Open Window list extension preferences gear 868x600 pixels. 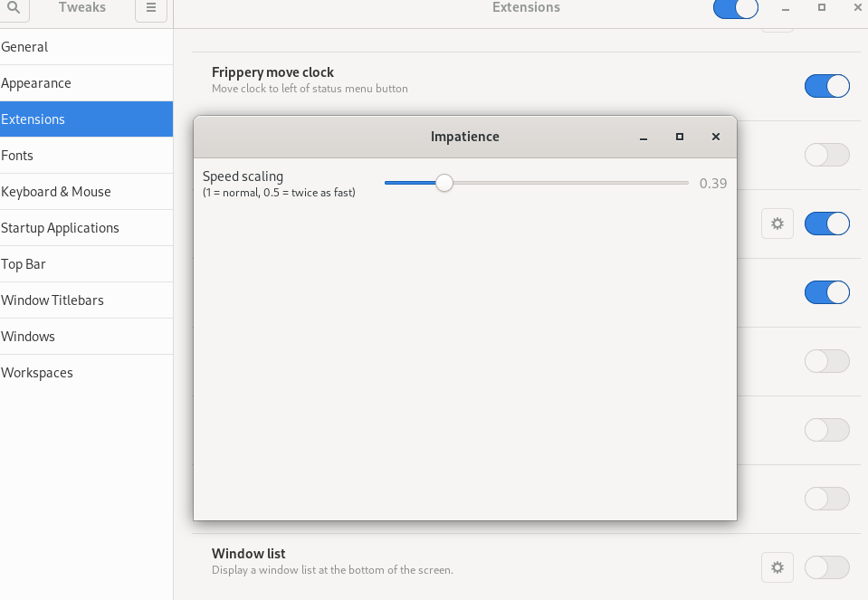coord(777,567)
